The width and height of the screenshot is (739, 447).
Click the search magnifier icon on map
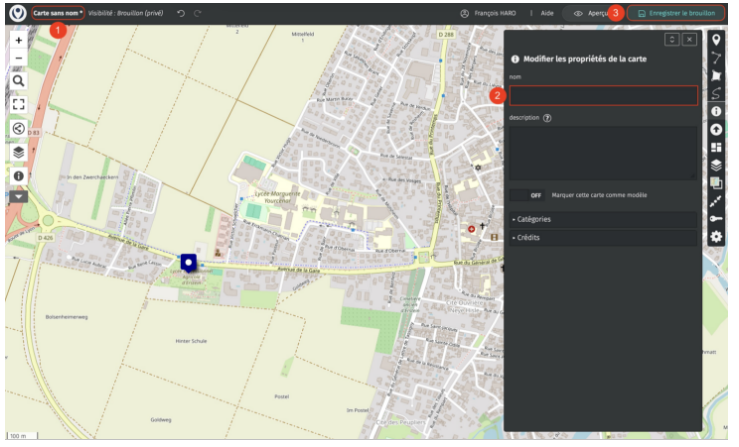[19, 80]
